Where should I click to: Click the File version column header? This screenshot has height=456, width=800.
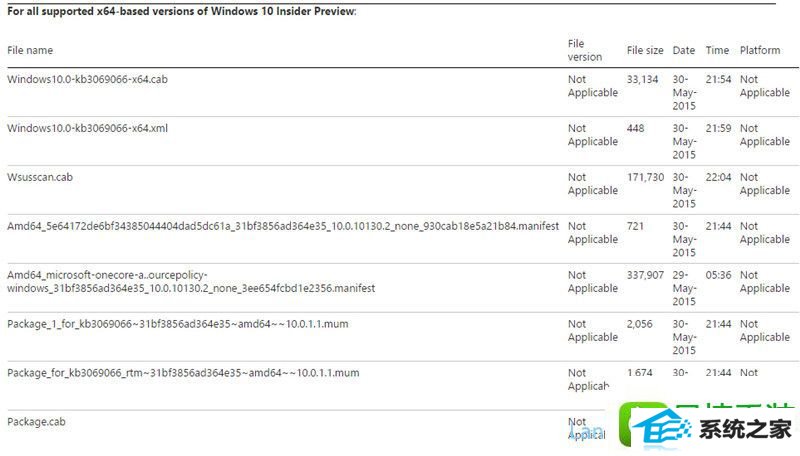click(x=585, y=50)
